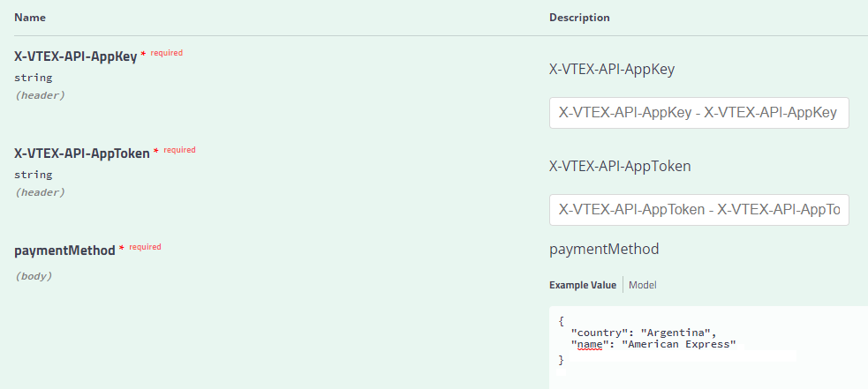Select the Example Value tab

tap(583, 285)
